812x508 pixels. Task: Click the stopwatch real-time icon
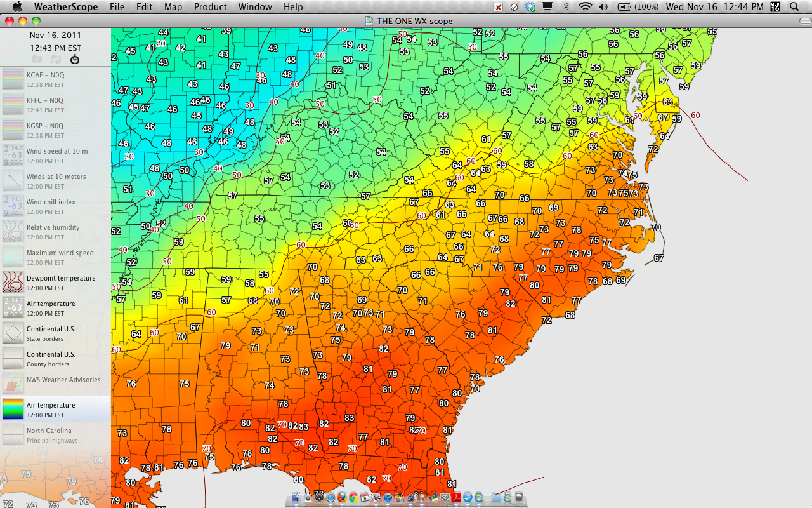75,59
